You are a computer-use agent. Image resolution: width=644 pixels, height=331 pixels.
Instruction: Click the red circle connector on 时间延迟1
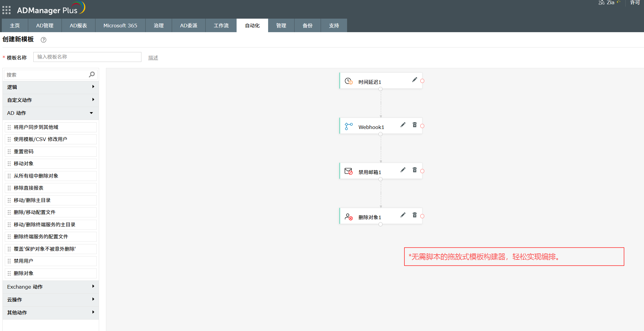[422, 81]
